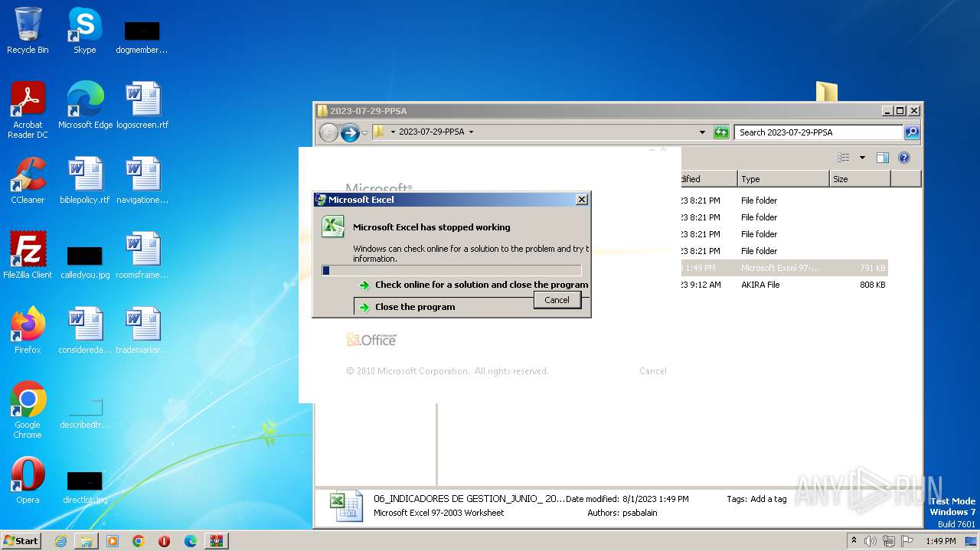Click the error dialog progress bar
The height and width of the screenshot is (551, 980).
[451, 270]
